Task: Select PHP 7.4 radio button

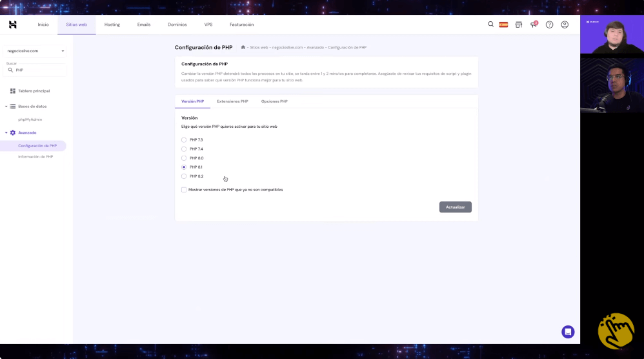Action: (x=184, y=149)
